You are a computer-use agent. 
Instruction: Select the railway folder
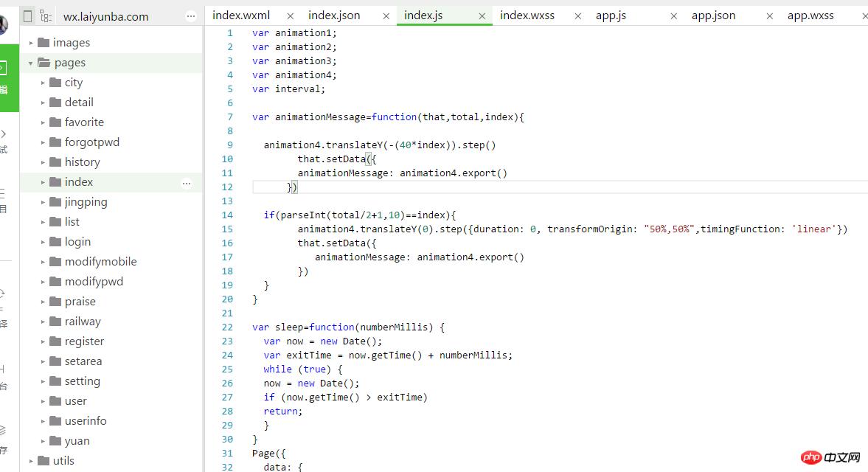83,322
